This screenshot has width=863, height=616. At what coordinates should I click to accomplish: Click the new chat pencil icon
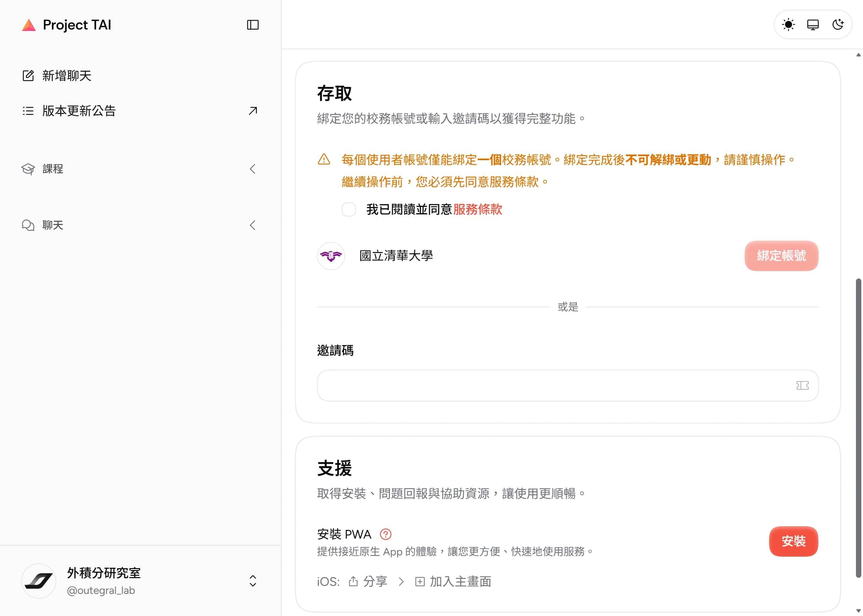point(28,75)
